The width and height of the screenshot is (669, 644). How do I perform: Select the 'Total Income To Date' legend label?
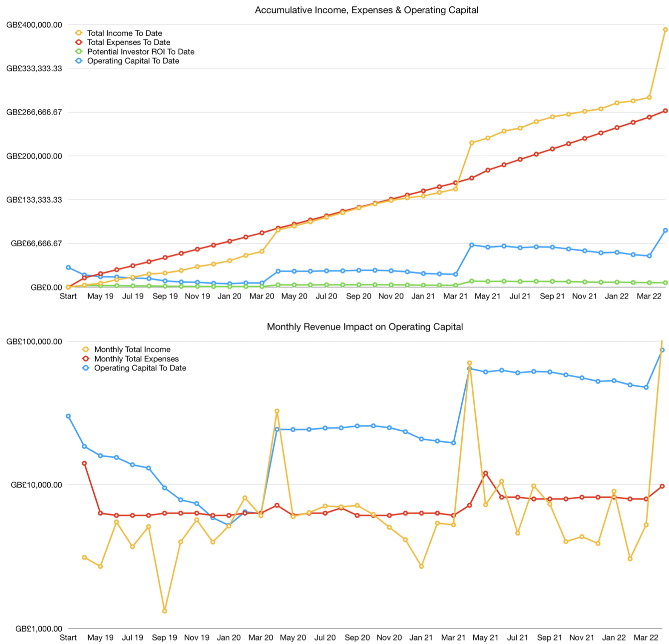(x=124, y=33)
